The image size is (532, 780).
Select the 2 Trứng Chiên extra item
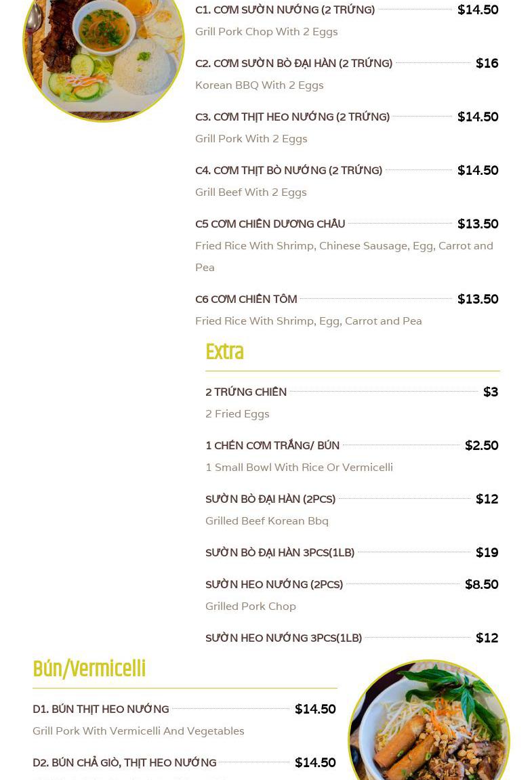(x=246, y=392)
